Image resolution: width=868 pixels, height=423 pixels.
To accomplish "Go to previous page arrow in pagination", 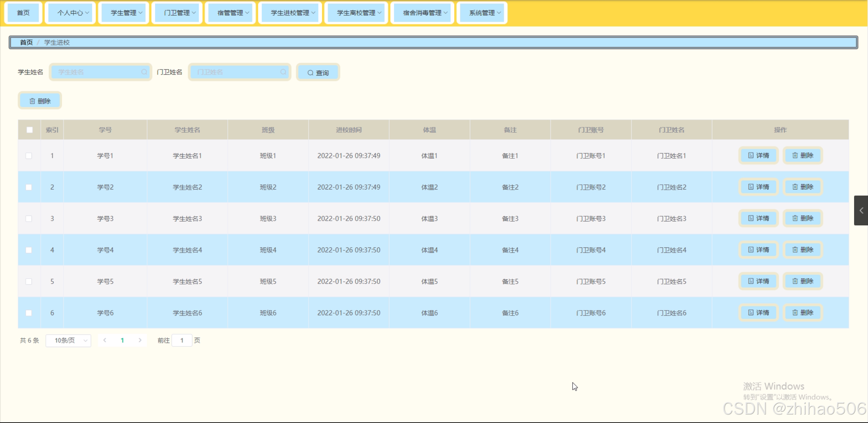I will (105, 340).
